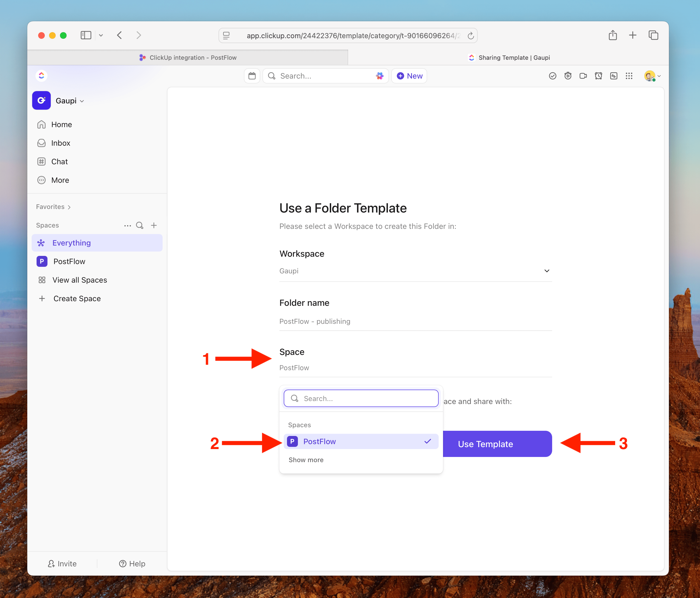This screenshot has width=700, height=598.
Task: Open Inbox in the sidebar
Action: click(61, 143)
